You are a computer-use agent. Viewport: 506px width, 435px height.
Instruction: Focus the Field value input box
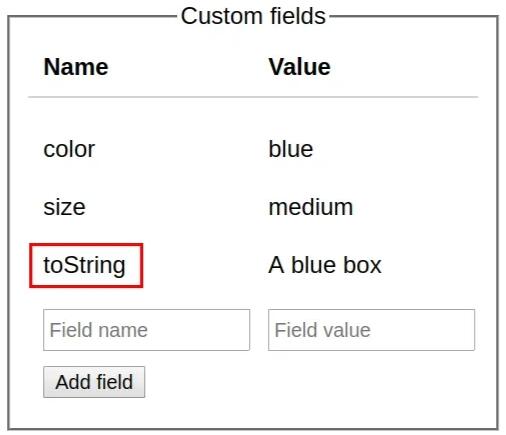coord(371,330)
